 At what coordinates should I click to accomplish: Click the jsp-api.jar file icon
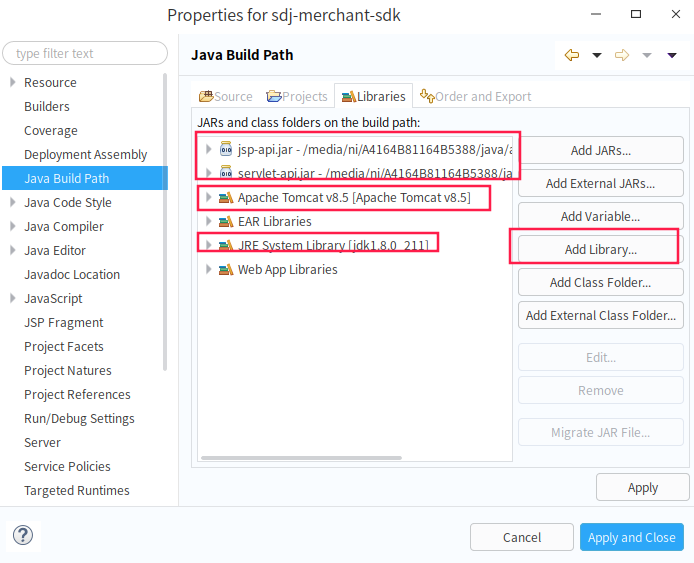click(x=226, y=149)
